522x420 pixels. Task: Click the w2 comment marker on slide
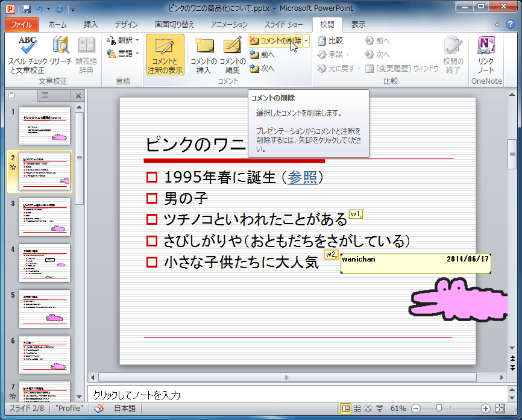[331, 255]
